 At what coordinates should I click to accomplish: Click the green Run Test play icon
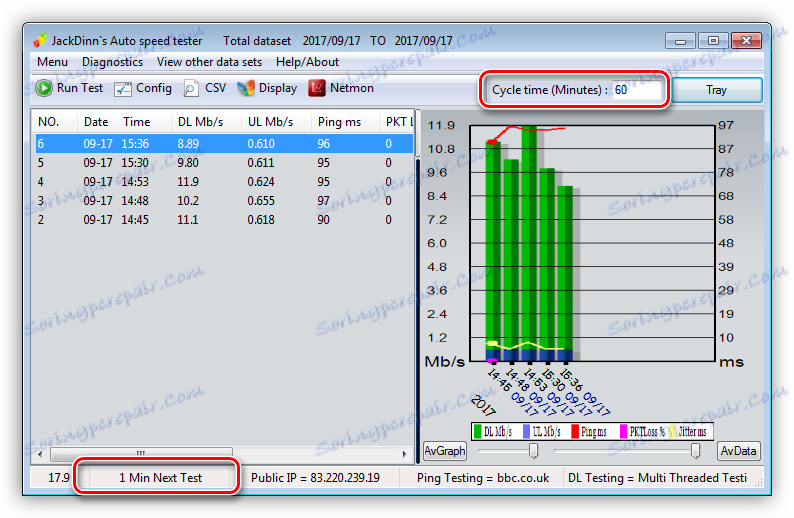coord(44,88)
